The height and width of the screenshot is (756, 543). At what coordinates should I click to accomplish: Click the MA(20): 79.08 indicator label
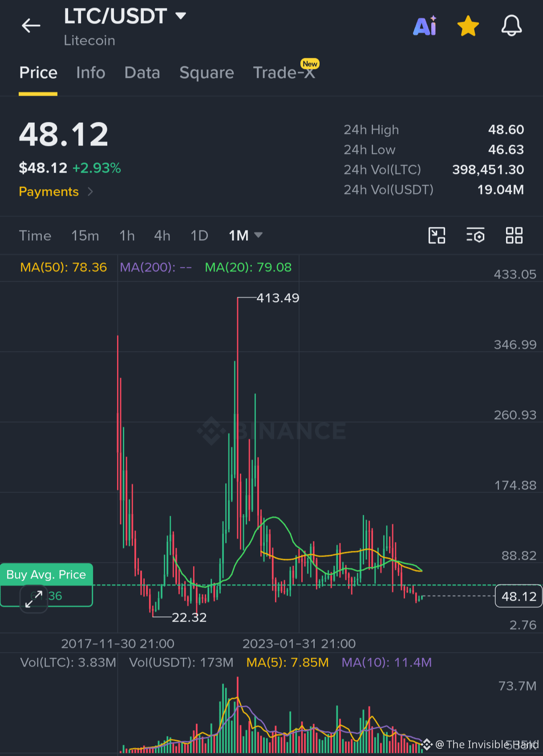pyautogui.click(x=248, y=267)
